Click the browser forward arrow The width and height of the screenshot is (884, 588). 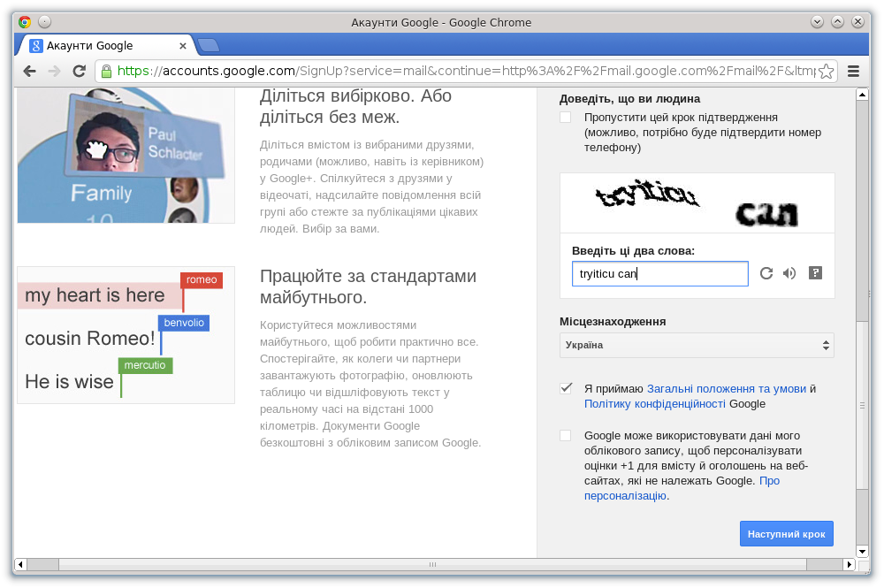click(x=54, y=71)
